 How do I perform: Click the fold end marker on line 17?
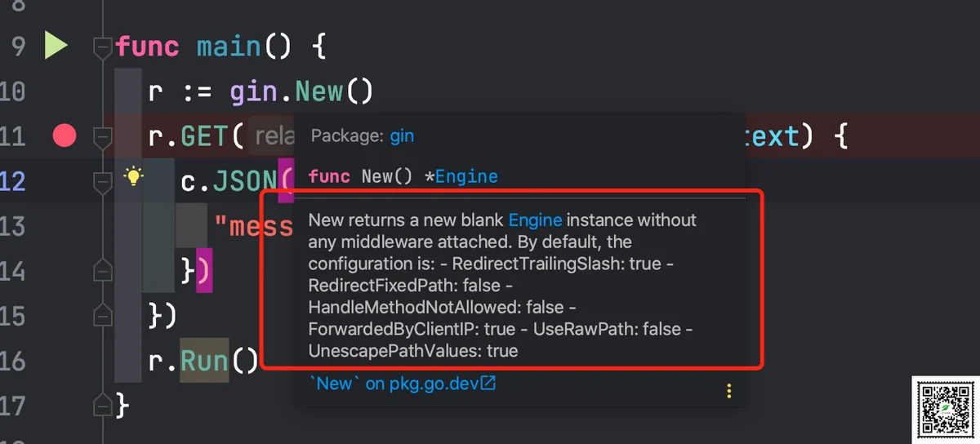coord(102,403)
